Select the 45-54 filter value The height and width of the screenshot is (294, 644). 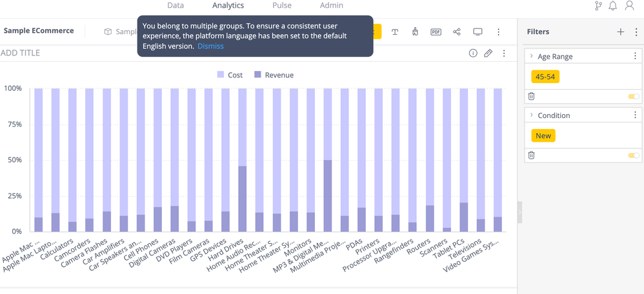(545, 77)
